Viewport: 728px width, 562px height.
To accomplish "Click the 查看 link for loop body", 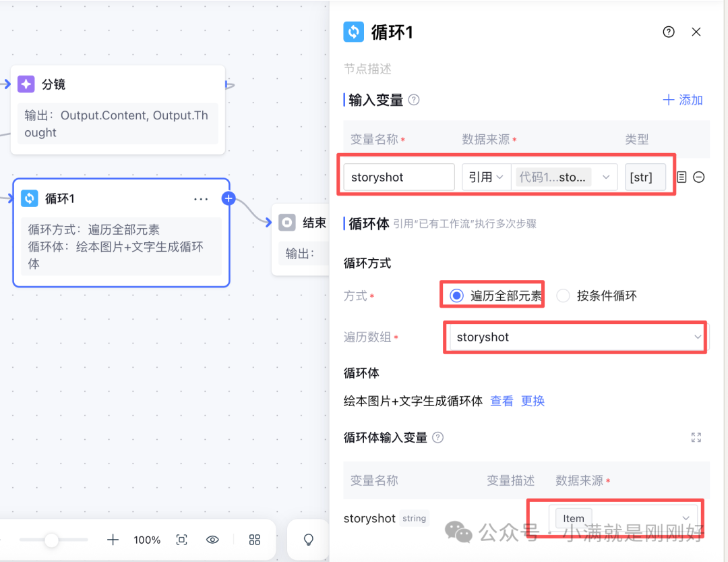I will pyautogui.click(x=502, y=401).
